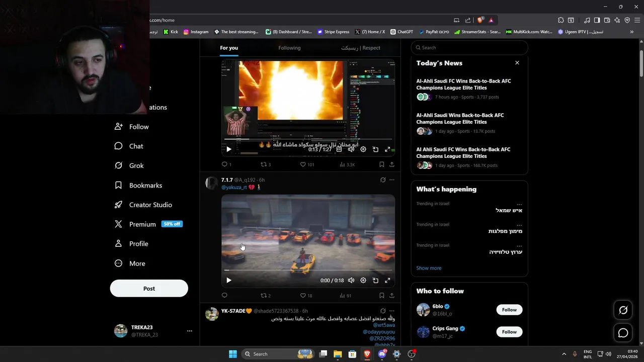This screenshot has height=362, width=644.
Task: Open the Stripe Express bookmark
Action: [333, 32]
